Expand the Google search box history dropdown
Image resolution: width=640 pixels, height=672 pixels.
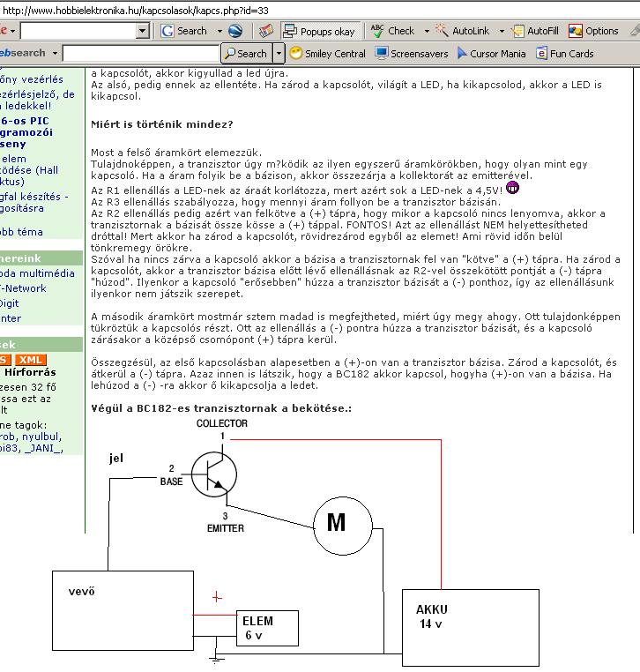pos(143,31)
